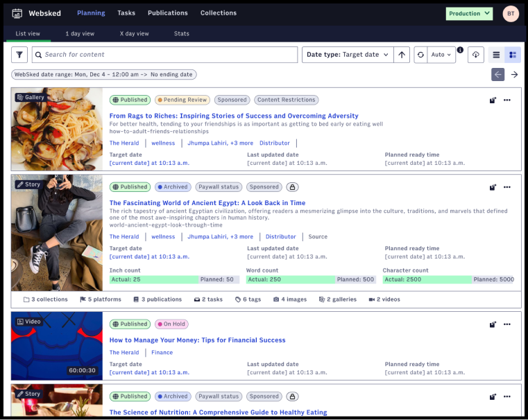528x420 pixels.
Task: Open the info icon near Auto
Action: pyautogui.click(x=460, y=50)
